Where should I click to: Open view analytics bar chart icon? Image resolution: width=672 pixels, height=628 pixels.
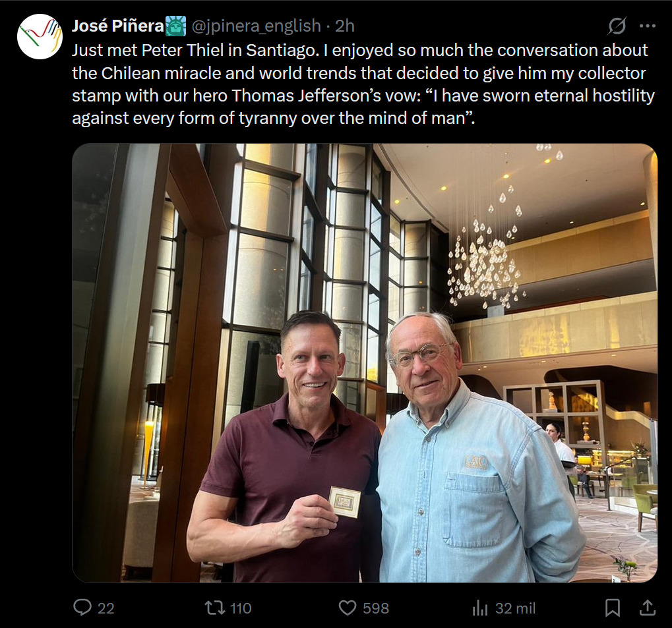480,608
